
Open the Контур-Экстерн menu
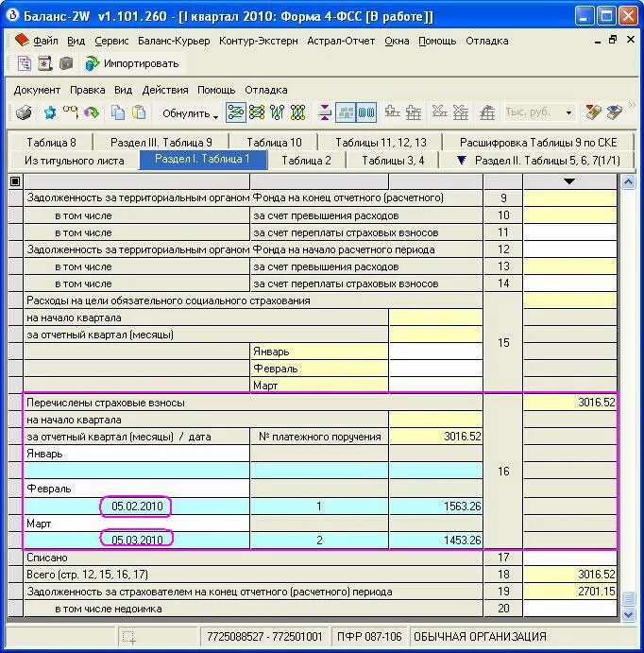[259, 41]
